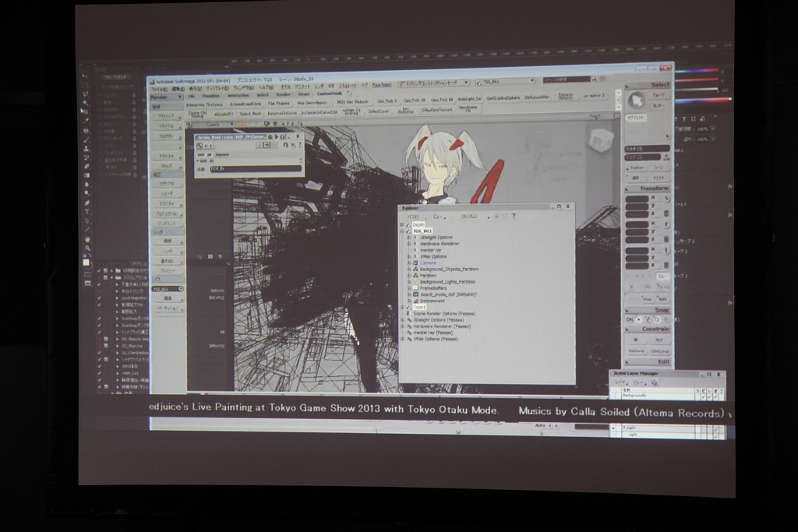Click the Interactive Thickness button
The height and width of the screenshot is (532, 798).
click(x=205, y=104)
